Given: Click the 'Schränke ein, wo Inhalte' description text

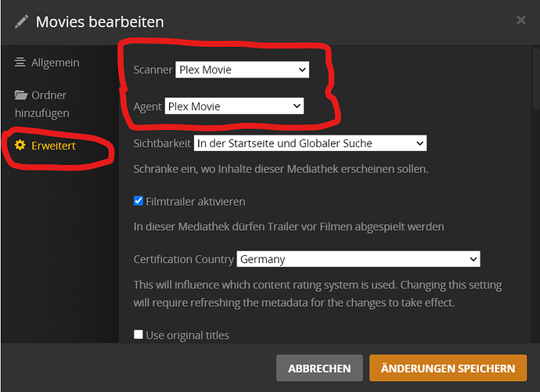Looking at the screenshot, I should coord(281,169).
